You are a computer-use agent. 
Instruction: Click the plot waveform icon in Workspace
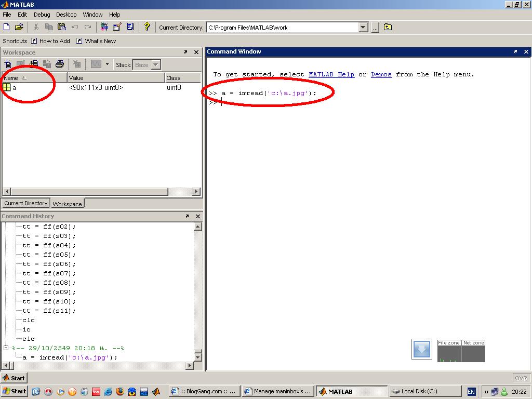[96, 64]
